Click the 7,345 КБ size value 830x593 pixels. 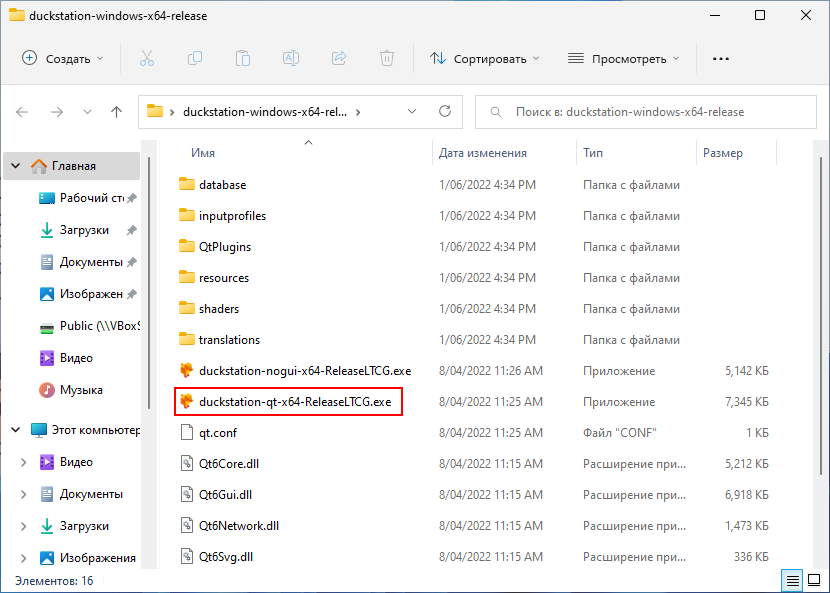pyautogui.click(x=746, y=402)
